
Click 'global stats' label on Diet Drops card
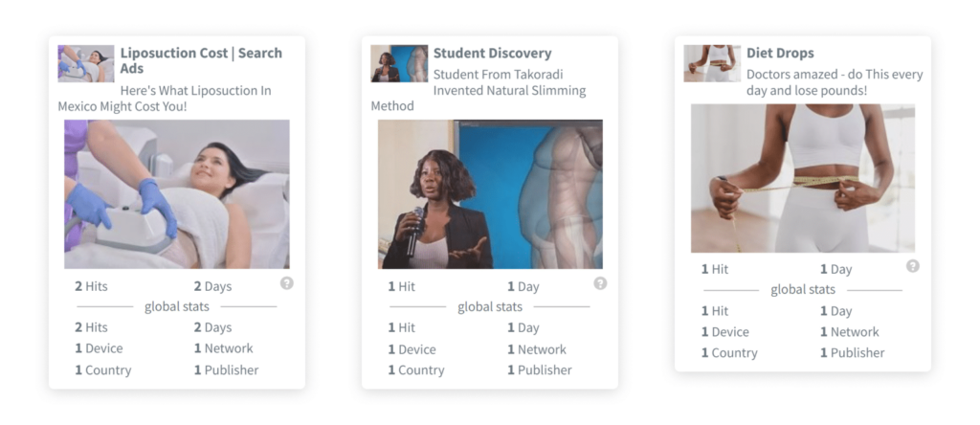[x=803, y=290]
